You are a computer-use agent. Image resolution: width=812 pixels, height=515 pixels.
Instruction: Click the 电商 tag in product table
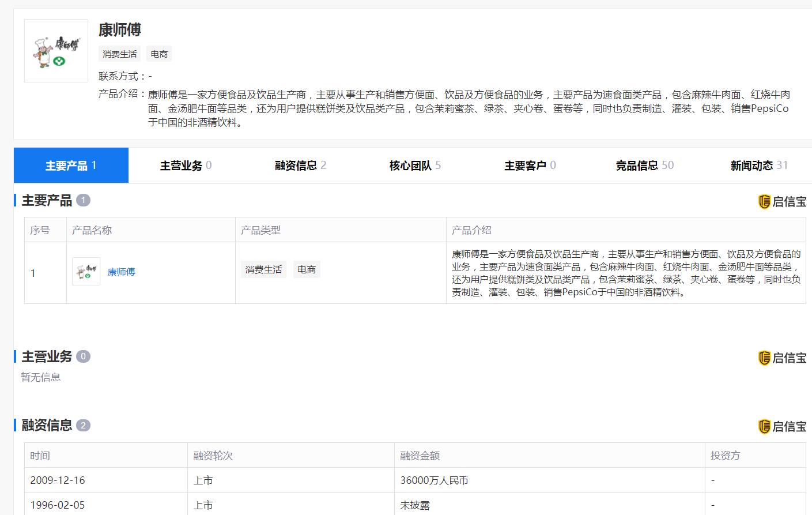coord(306,269)
